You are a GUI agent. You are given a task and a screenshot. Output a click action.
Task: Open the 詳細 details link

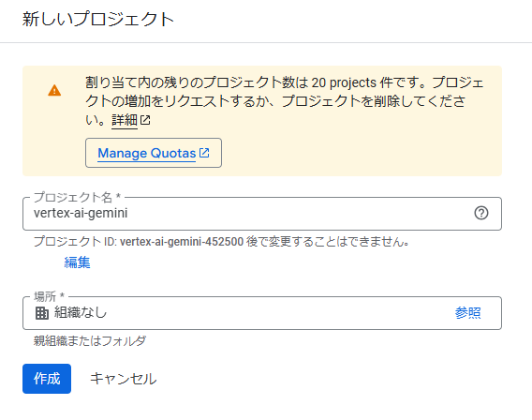pos(125,120)
